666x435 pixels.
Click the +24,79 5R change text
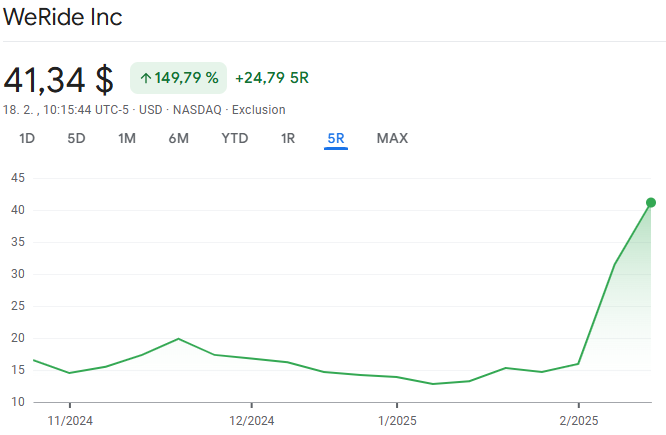272,78
